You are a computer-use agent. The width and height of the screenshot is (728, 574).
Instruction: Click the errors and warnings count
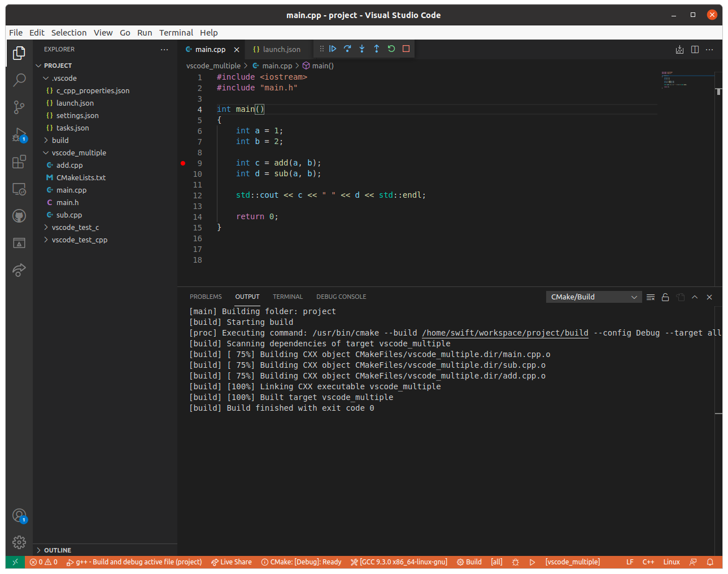point(44,562)
